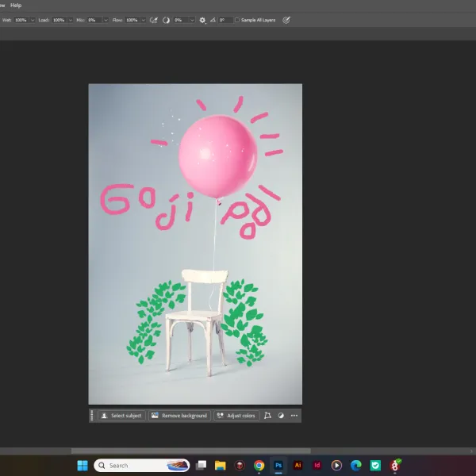The height and width of the screenshot is (476, 476).
Task: Expand the Mix value dropdown arrow
Action: point(106,20)
